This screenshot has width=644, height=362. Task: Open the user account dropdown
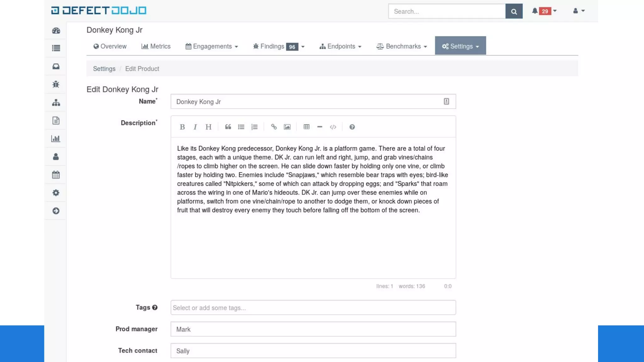(579, 11)
